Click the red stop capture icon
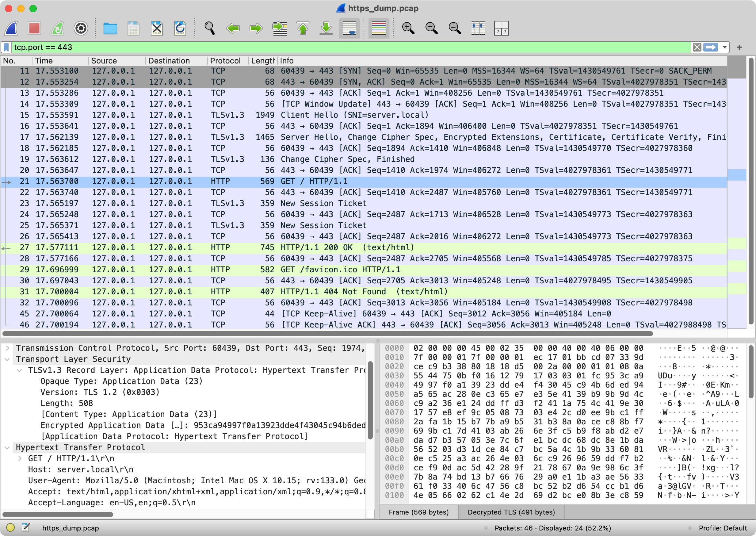The height and width of the screenshot is (536, 756). pos(34,28)
